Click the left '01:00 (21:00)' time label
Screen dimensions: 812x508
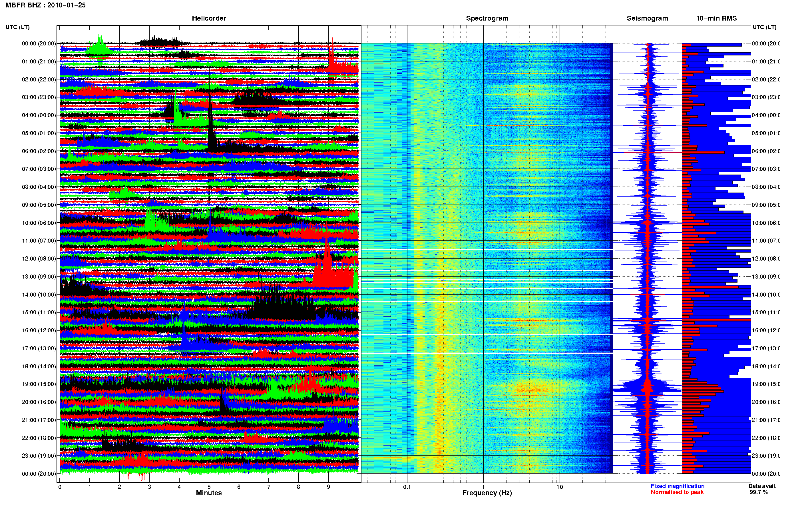(39, 61)
